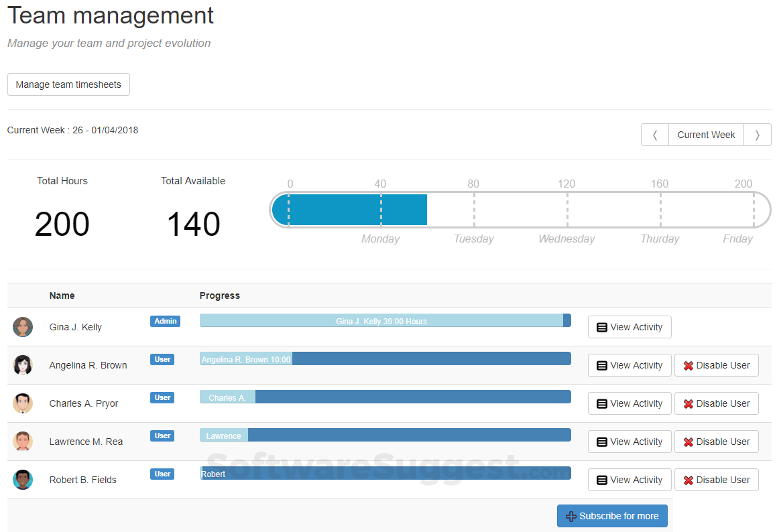Click red X icon for Robert B. Fields

[x=688, y=480]
